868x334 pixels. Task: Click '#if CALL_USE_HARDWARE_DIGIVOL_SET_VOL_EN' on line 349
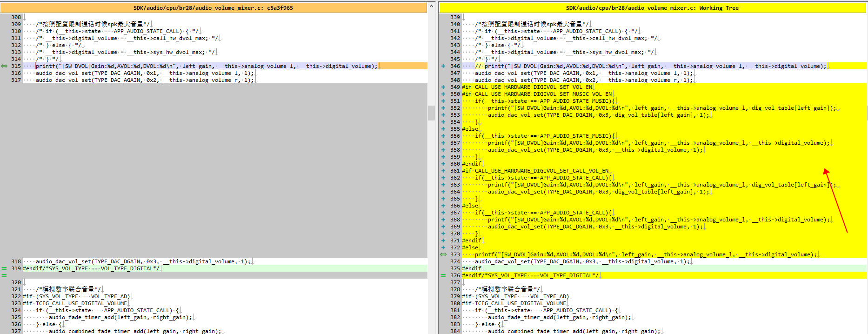pyautogui.click(x=527, y=87)
